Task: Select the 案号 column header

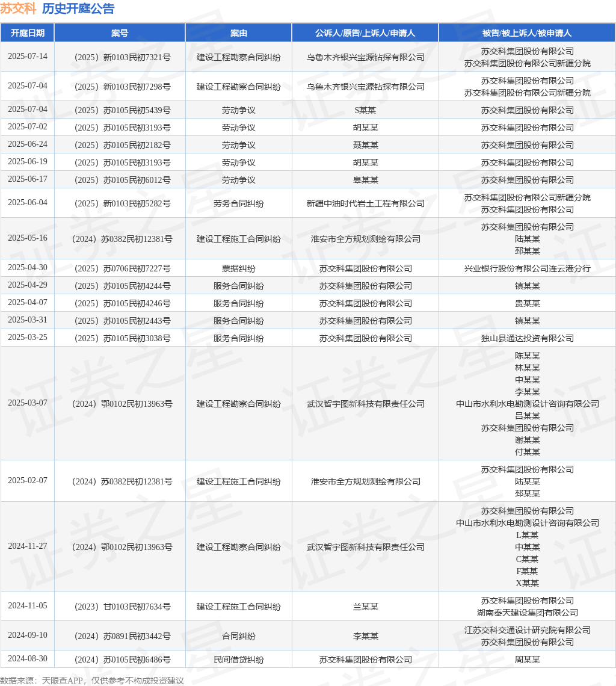Action: coord(120,33)
